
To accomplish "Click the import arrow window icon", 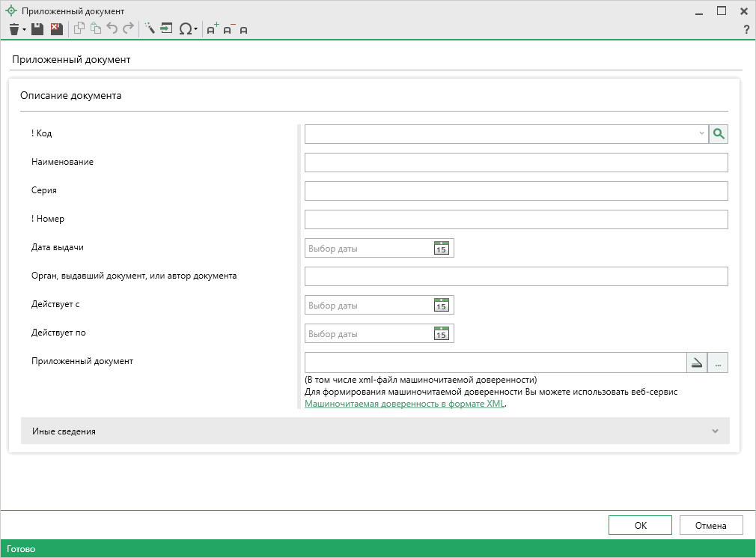I will [166, 28].
